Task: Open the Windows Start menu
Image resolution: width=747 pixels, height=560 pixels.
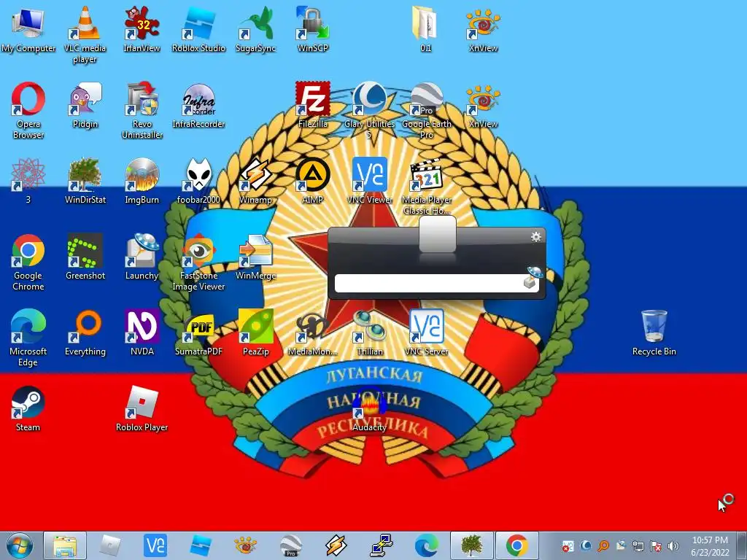Action: pyautogui.click(x=20, y=545)
